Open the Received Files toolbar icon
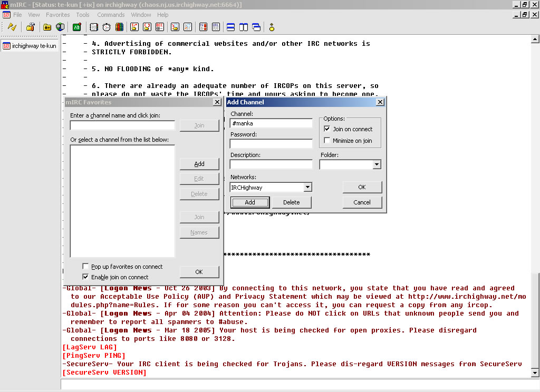 point(175,27)
